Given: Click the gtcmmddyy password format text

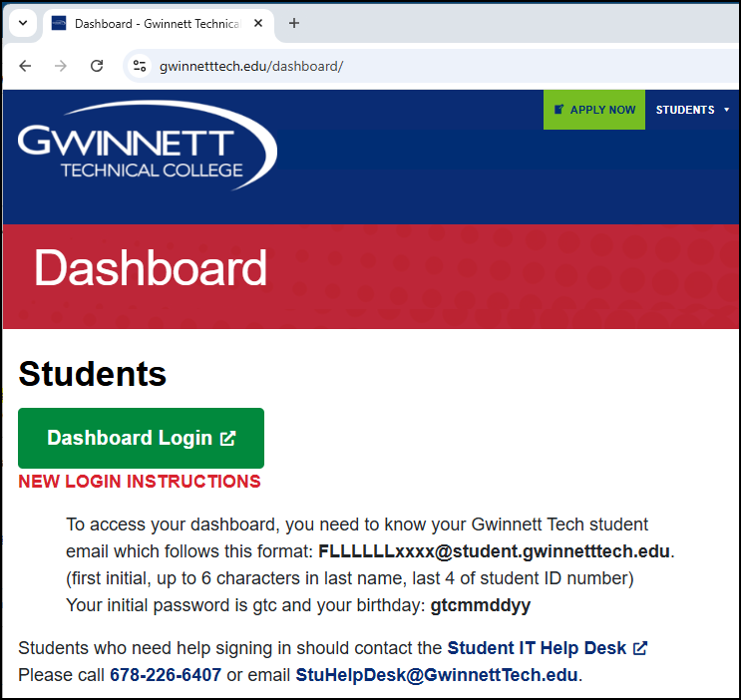Looking at the screenshot, I should [x=480, y=605].
